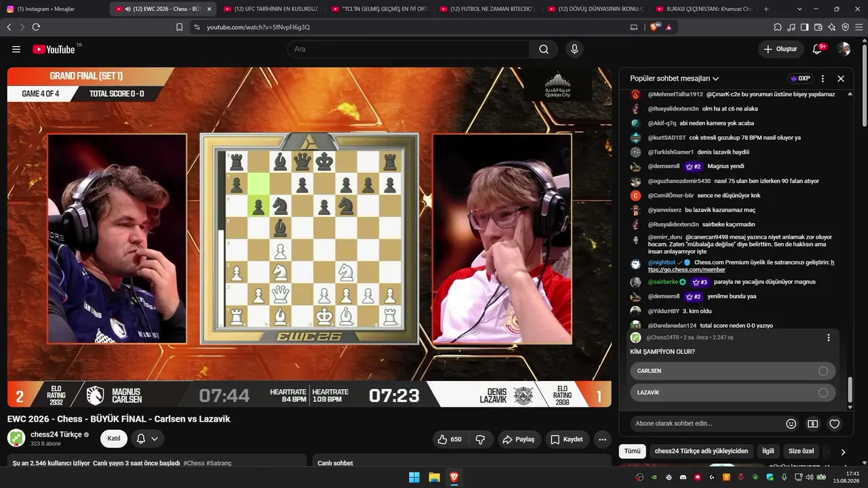Switch to BURASI ÇEÇENİSTAN tab
The width and height of the screenshot is (868, 488).
tap(705, 9)
